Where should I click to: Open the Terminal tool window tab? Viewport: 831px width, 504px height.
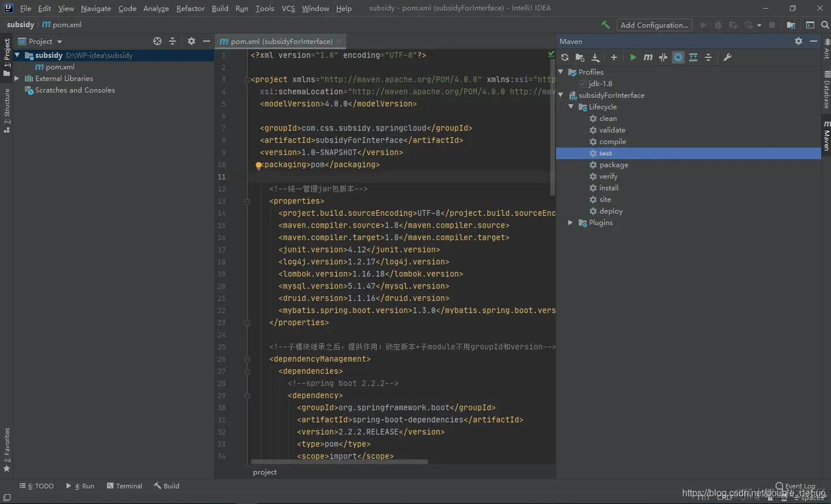tap(124, 486)
